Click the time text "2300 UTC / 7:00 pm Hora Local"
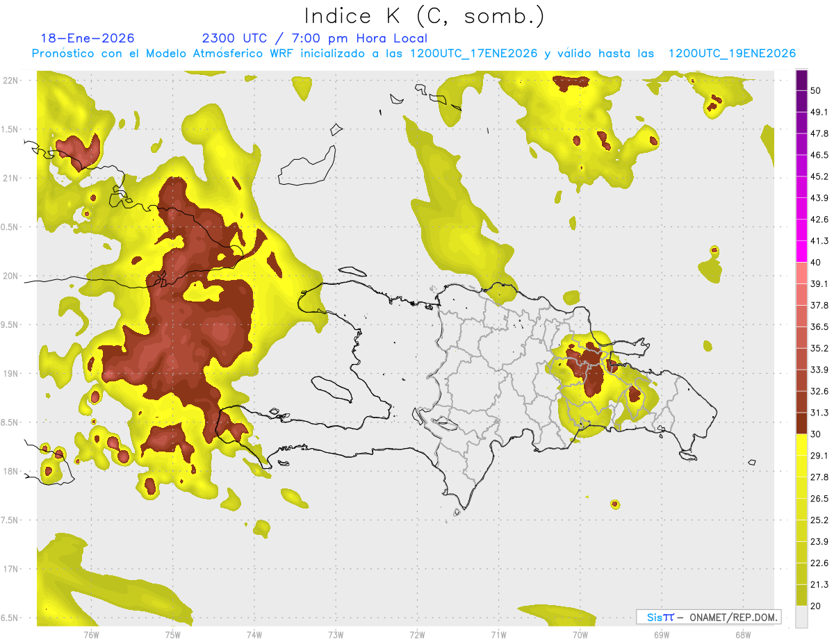Viewport: 834px width, 644px height. tap(314, 38)
